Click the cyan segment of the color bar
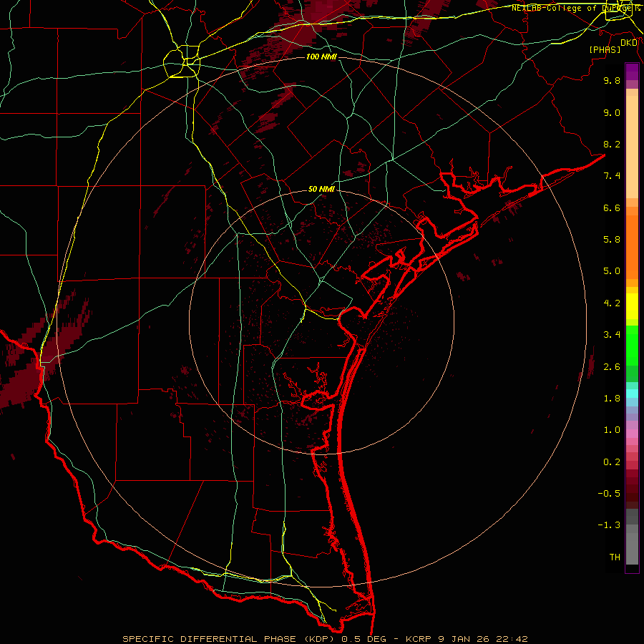644x644 pixels. [x=632, y=394]
